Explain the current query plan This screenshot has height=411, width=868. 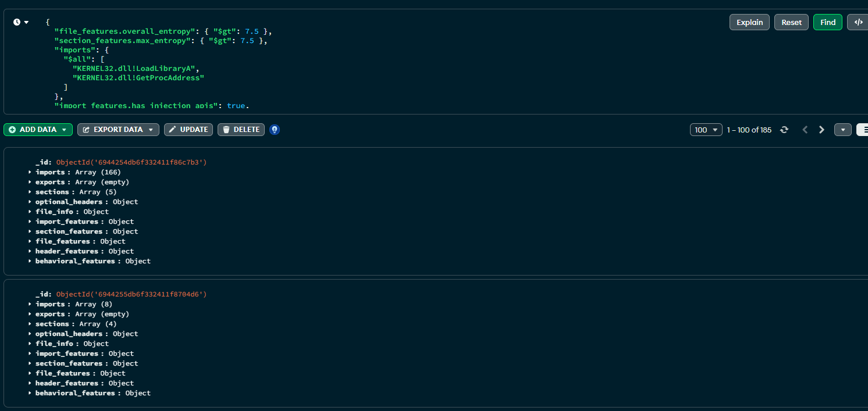pos(749,22)
